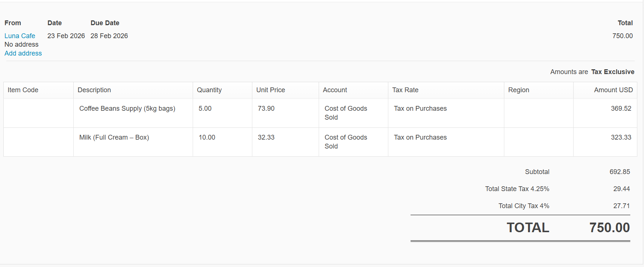Click the 73.90 unit price cell
Screen dimensions: 644x267
click(x=266, y=109)
